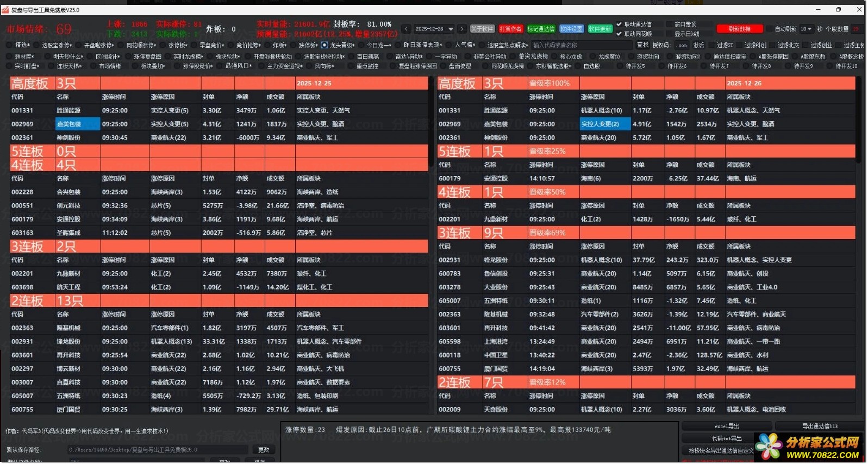Click the app logo icon in title bar

[5, 10]
